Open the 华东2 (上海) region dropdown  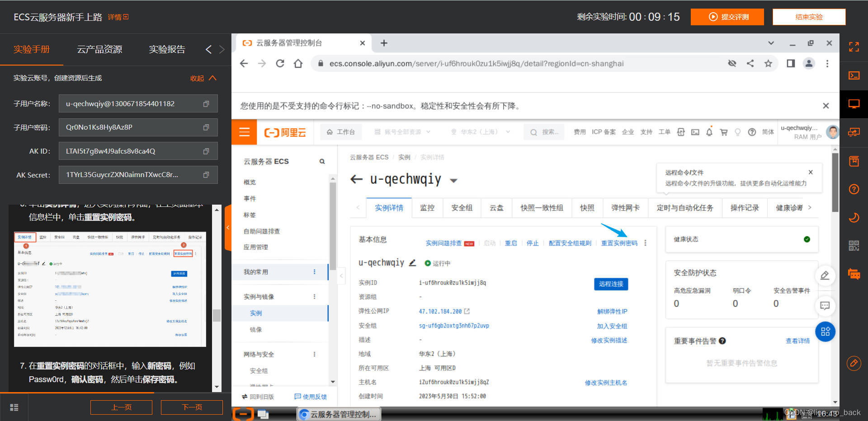pos(480,132)
